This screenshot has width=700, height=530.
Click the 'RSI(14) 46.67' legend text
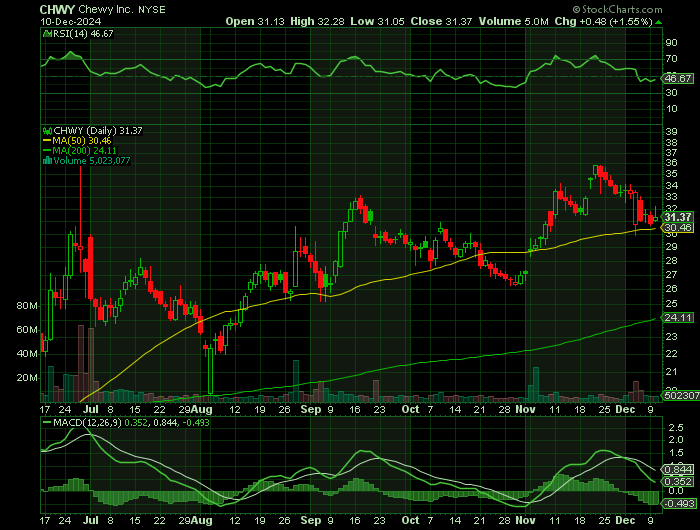(83, 34)
